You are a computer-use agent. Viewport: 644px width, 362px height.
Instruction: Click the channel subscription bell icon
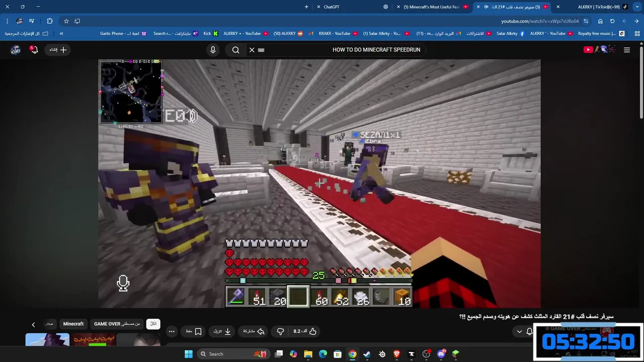click(x=529, y=331)
